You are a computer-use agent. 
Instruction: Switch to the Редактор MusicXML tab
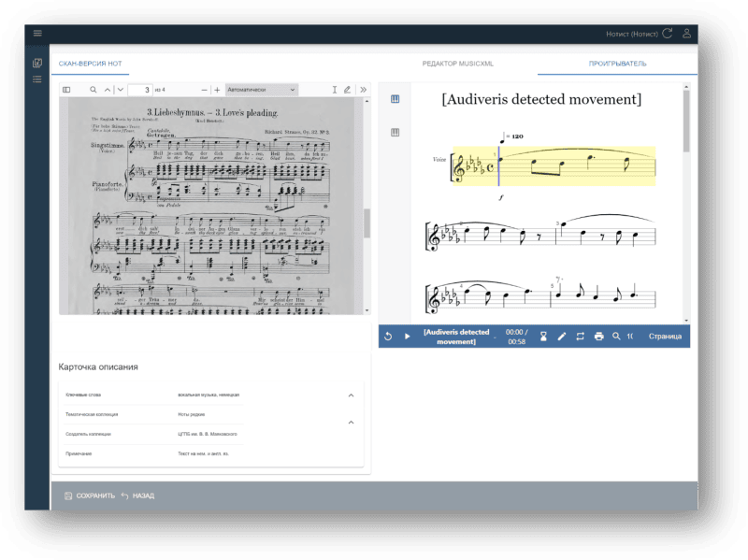(457, 64)
